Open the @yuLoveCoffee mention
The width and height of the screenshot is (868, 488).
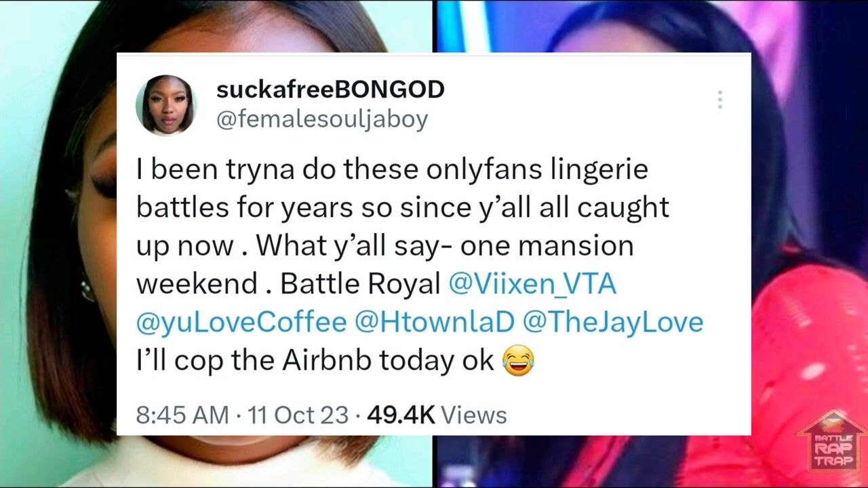tap(241, 322)
